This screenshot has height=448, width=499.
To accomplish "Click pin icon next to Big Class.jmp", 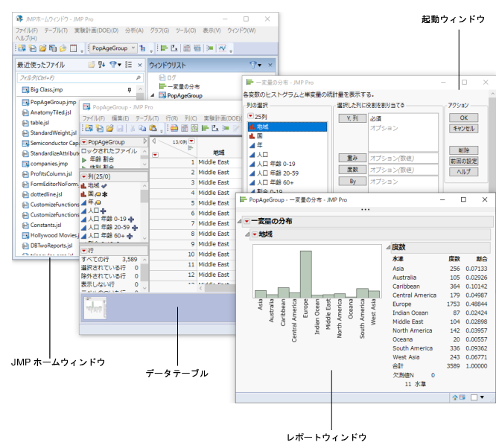I will click(x=129, y=90).
